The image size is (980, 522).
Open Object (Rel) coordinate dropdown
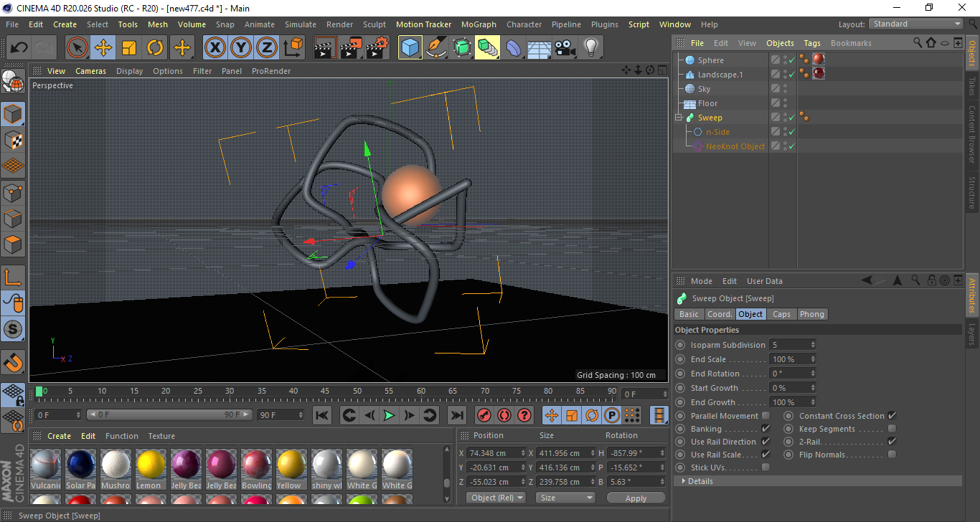coord(496,498)
